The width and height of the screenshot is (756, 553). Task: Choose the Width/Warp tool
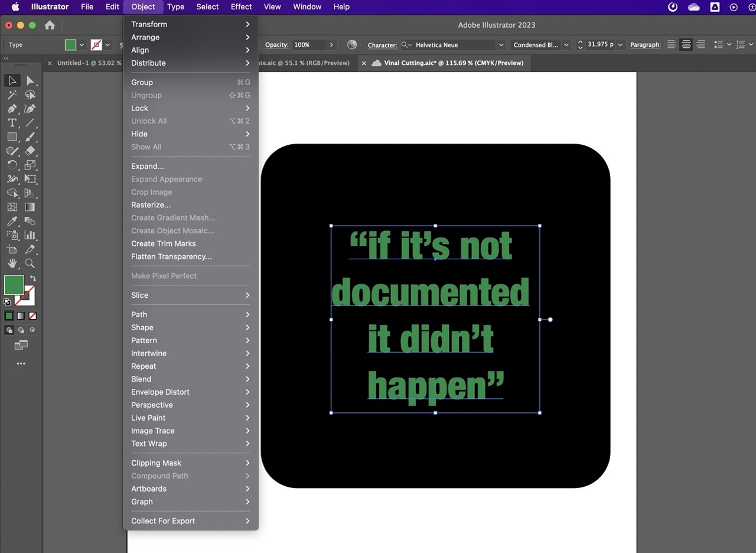(12, 179)
